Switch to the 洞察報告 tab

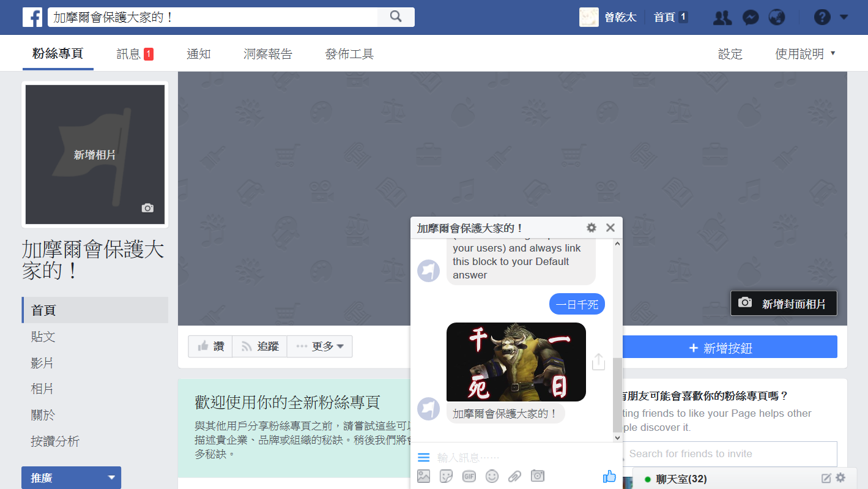click(x=268, y=54)
